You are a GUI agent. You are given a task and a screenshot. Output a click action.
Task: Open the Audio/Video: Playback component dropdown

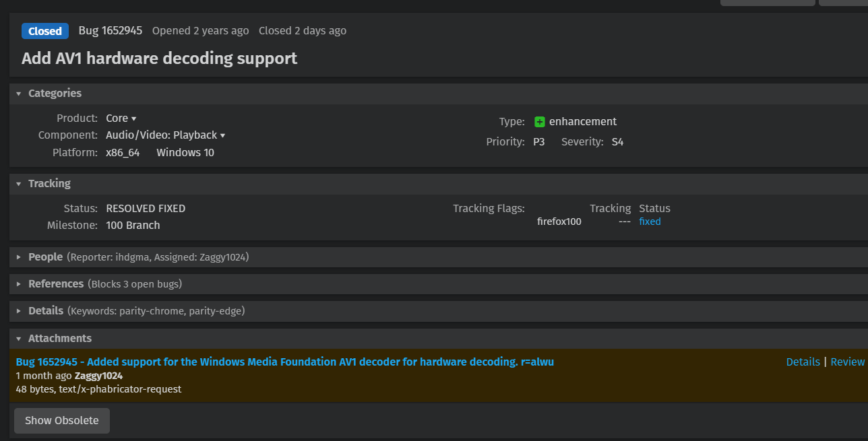[165, 135]
